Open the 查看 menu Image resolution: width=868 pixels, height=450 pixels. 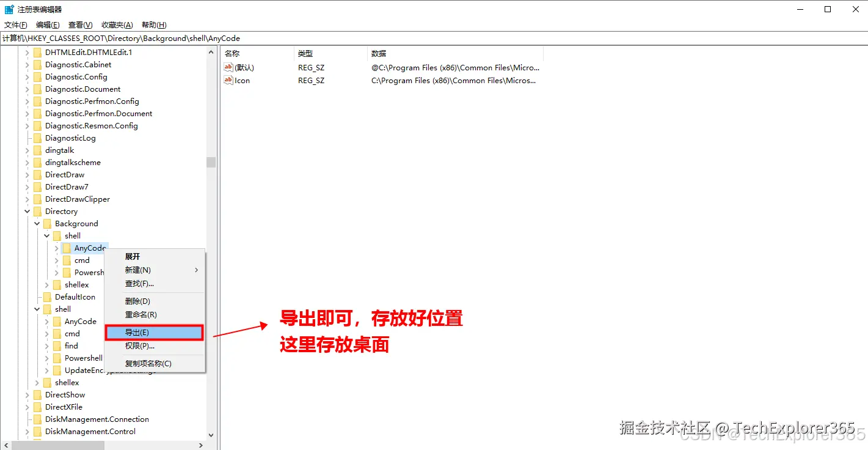coord(79,24)
